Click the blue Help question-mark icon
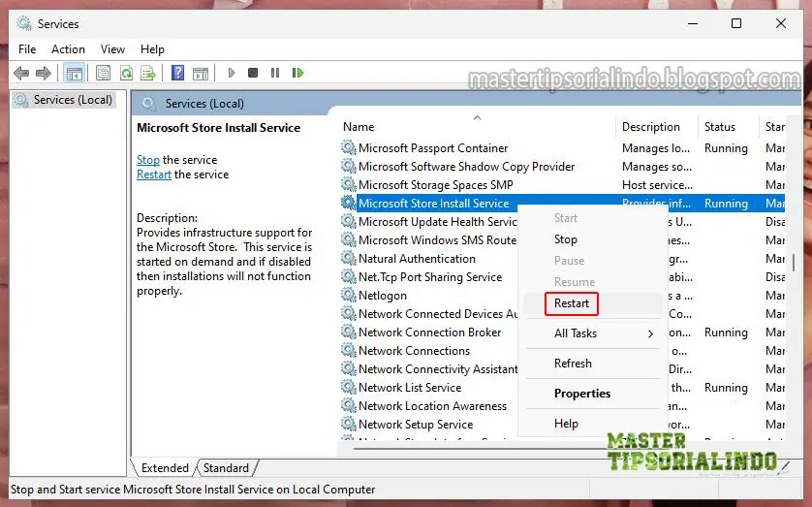The image size is (812, 507). click(177, 73)
